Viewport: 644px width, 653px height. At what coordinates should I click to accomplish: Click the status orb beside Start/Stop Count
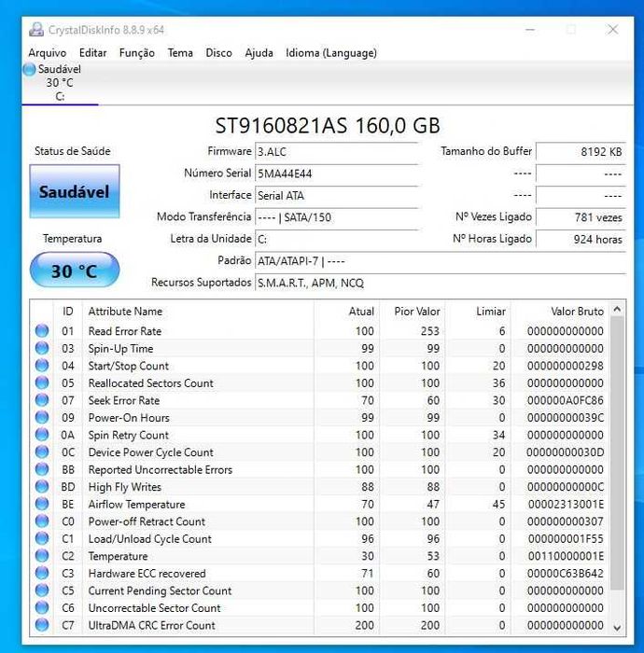pos(42,366)
